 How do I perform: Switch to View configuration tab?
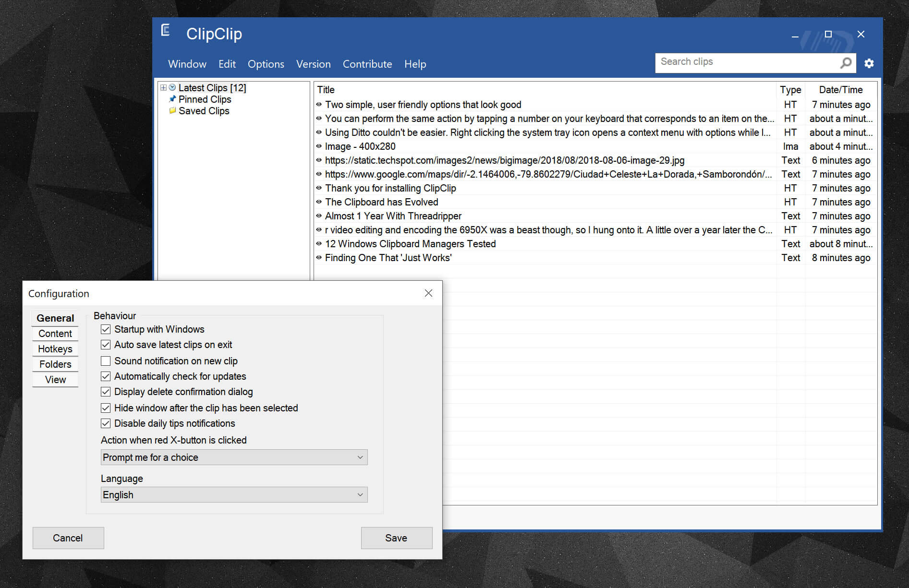coord(55,380)
